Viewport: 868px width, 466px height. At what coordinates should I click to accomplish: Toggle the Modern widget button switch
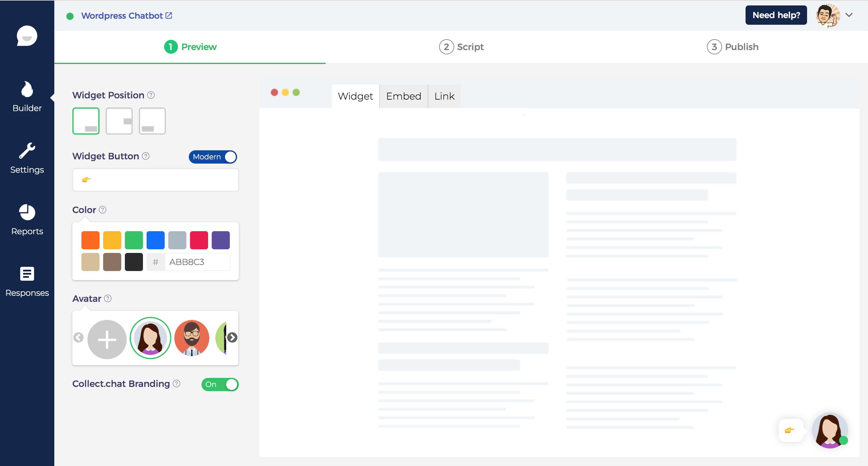213,157
